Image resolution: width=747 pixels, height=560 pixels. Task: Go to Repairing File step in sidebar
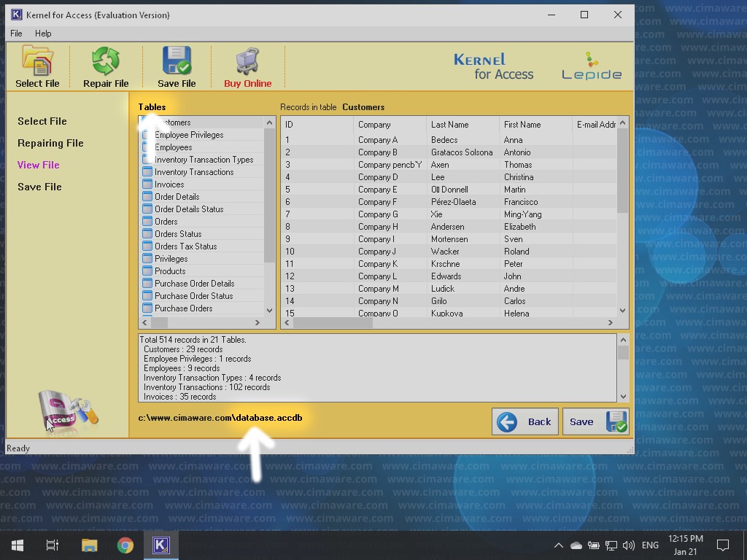coord(50,143)
